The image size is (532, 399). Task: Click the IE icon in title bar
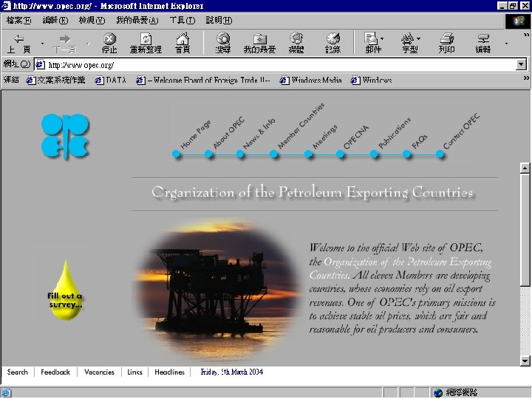tap(6, 5)
